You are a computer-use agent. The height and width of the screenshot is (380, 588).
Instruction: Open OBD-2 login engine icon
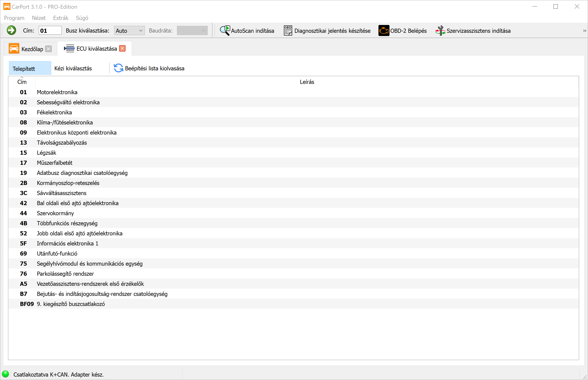pyautogui.click(x=384, y=31)
